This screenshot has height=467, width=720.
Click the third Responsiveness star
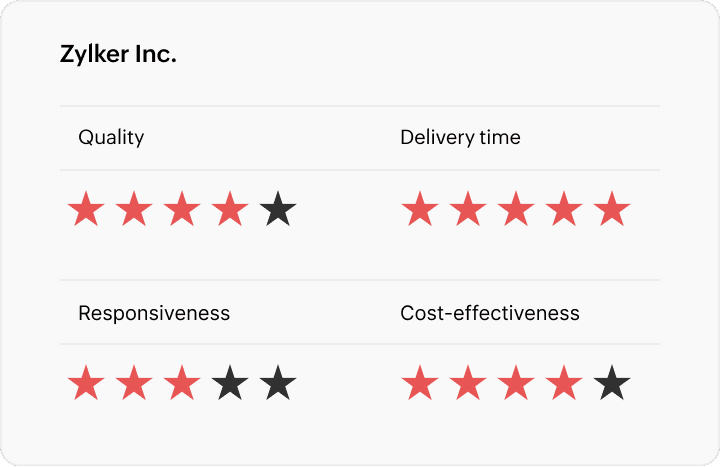coord(182,383)
